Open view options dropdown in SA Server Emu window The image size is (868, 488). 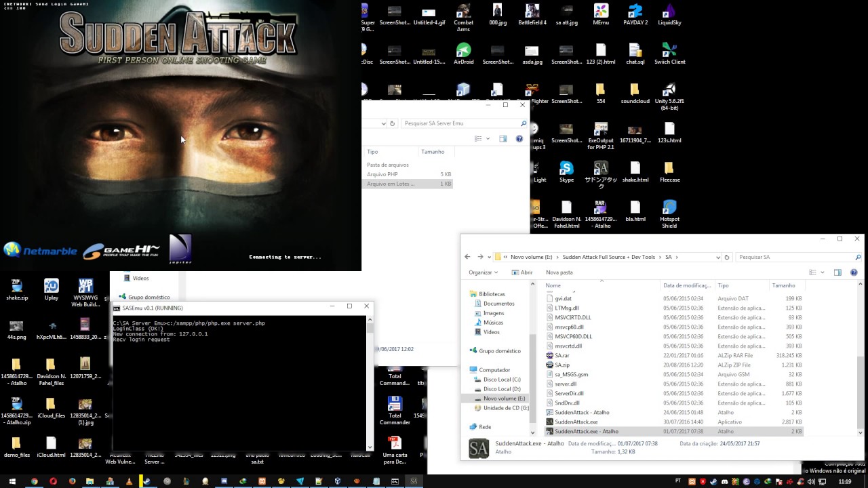click(488, 139)
